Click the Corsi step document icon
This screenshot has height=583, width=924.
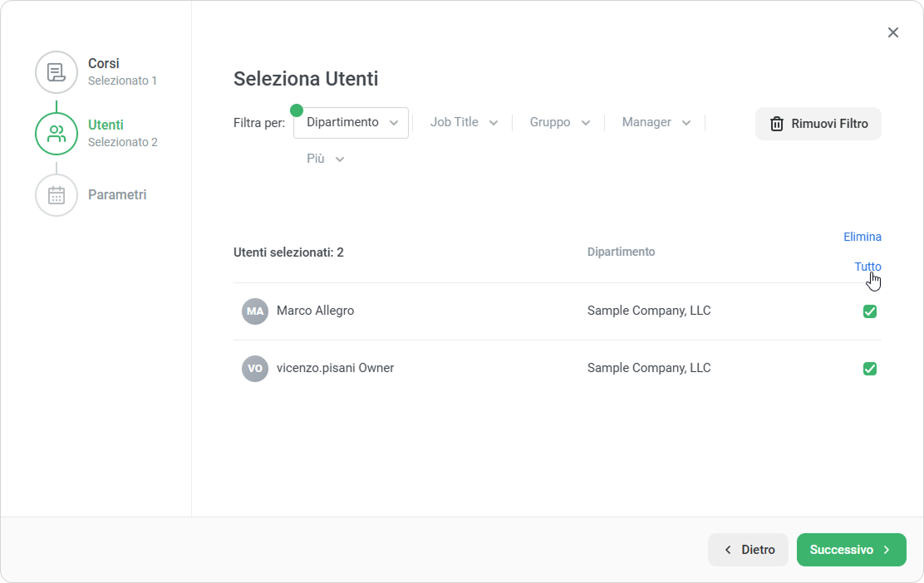click(x=57, y=71)
